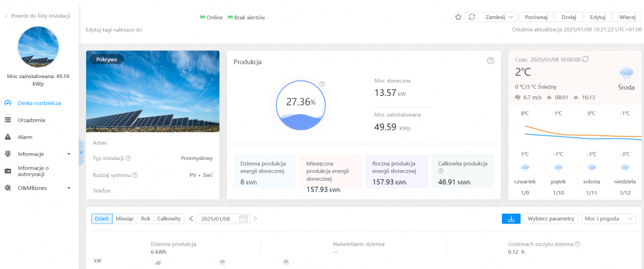This screenshot has width=644, height=269.
Task: Click the blue download export icon
Action: 510,219
